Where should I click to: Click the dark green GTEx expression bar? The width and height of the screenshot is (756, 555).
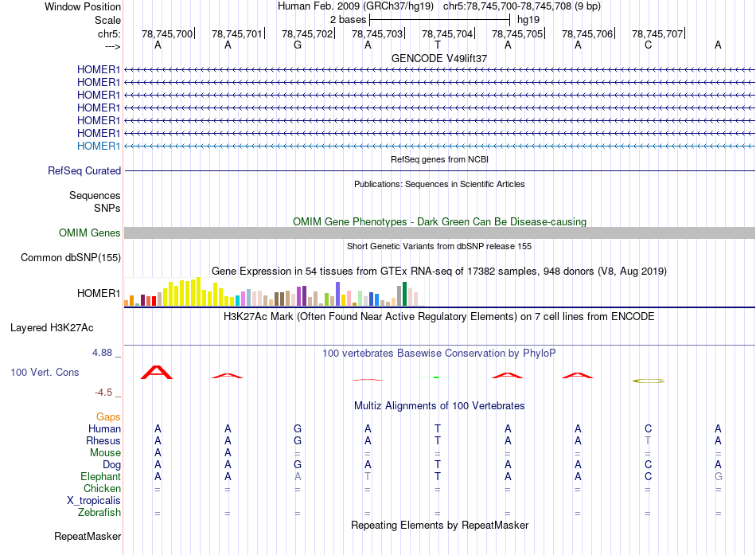[x=404, y=294]
